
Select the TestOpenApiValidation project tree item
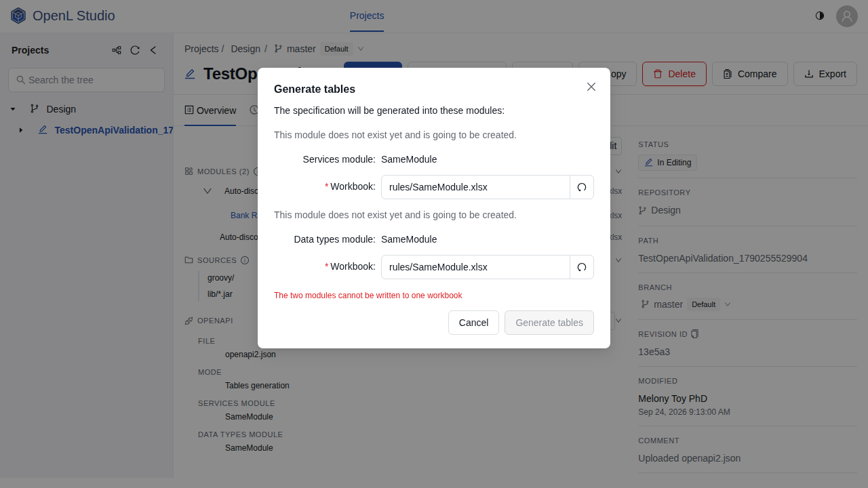pyautogui.click(x=113, y=130)
